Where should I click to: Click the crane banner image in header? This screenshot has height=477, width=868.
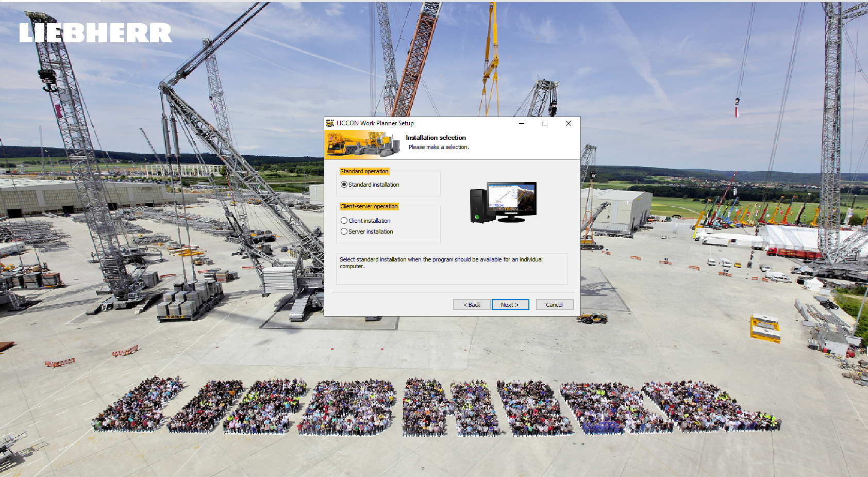pos(363,144)
